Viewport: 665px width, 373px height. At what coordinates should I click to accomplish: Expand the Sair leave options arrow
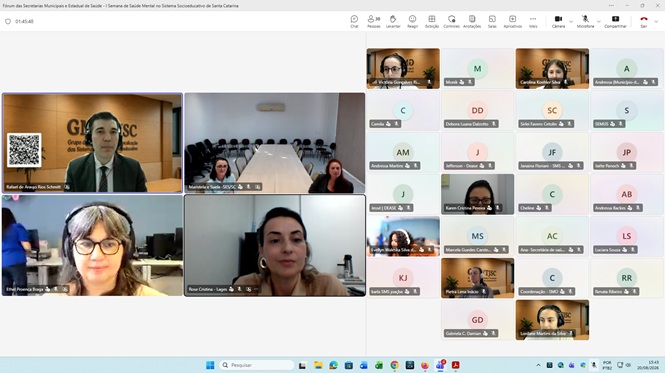[x=656, y=21]
